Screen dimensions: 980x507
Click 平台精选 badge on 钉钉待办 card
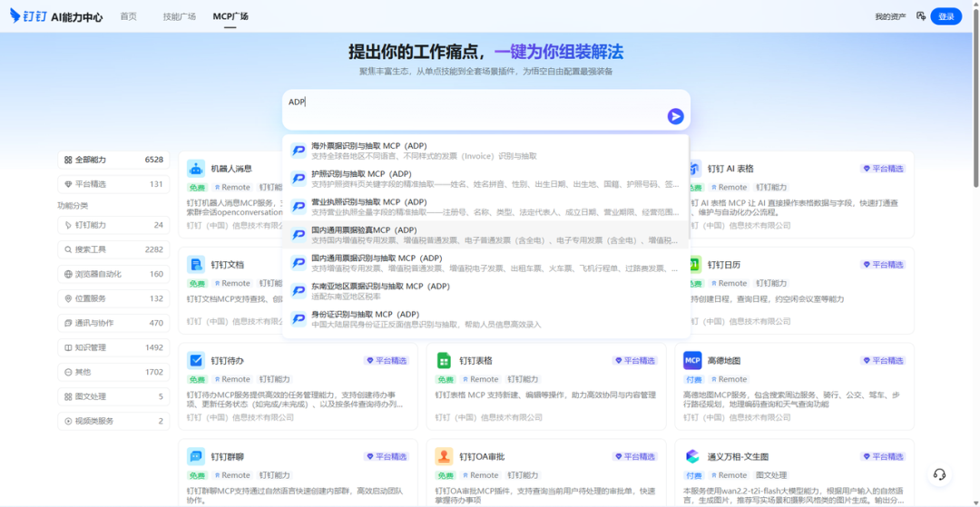pyautogui.click(x=387, y=360)
